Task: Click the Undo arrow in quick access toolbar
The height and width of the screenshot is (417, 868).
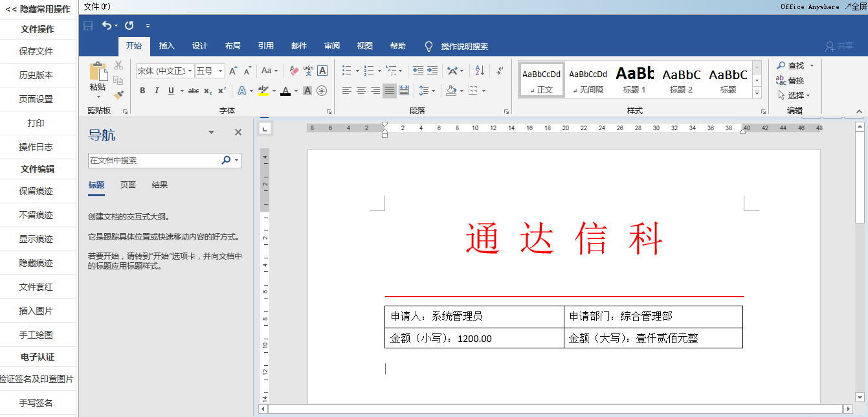Action: pyautogui.click(x=107, y=25)
